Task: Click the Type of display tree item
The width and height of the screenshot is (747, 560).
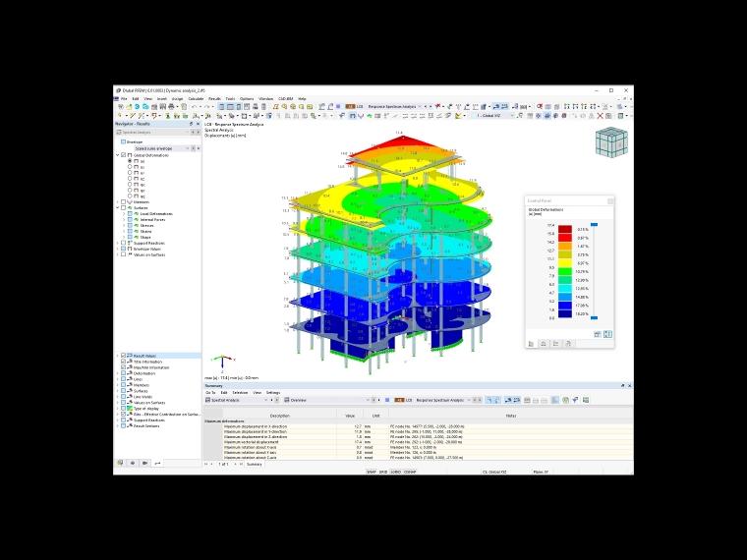Action: [146, 409]
